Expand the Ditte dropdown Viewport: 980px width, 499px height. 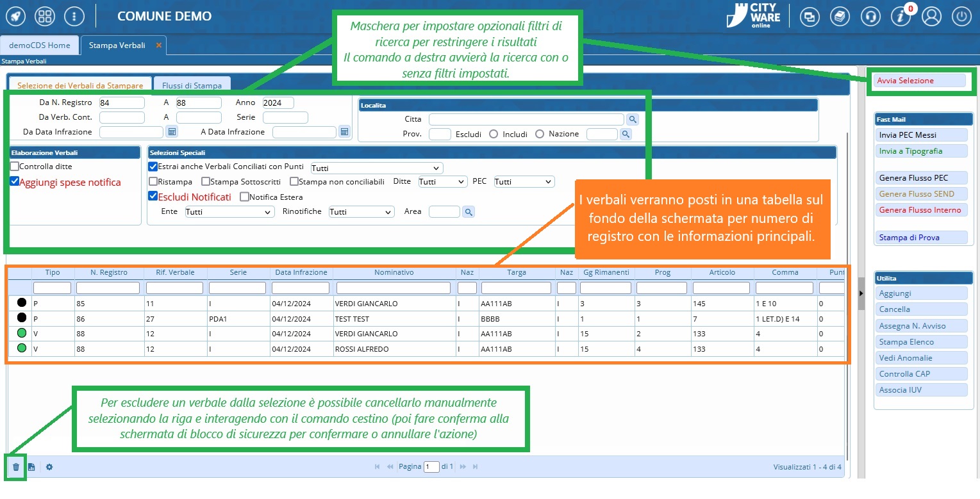[442, 182]
